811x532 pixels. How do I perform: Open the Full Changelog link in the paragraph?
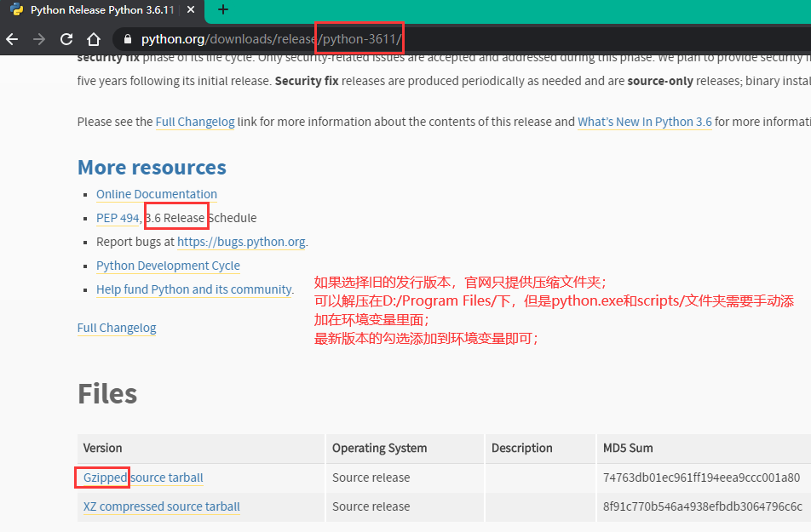click(x=195, y=122)
